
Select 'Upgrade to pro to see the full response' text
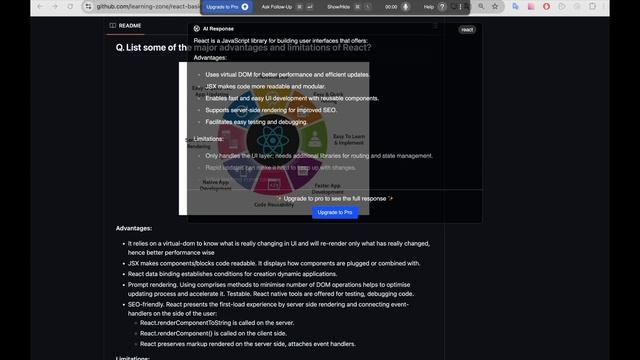point(335,199)
